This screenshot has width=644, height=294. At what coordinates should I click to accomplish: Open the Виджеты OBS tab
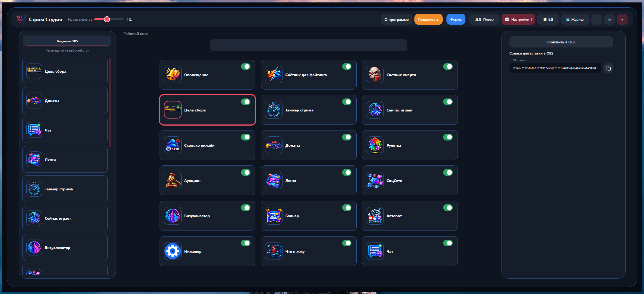click(x=67, y=41)
